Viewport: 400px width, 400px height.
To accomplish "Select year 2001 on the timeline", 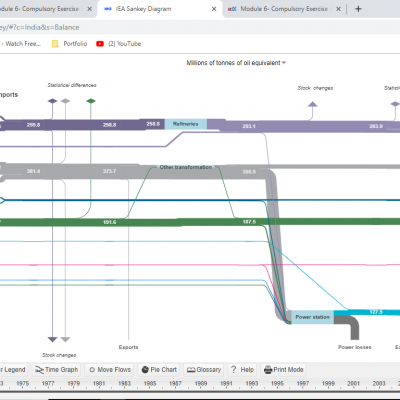I will click(x=353, y=384).
